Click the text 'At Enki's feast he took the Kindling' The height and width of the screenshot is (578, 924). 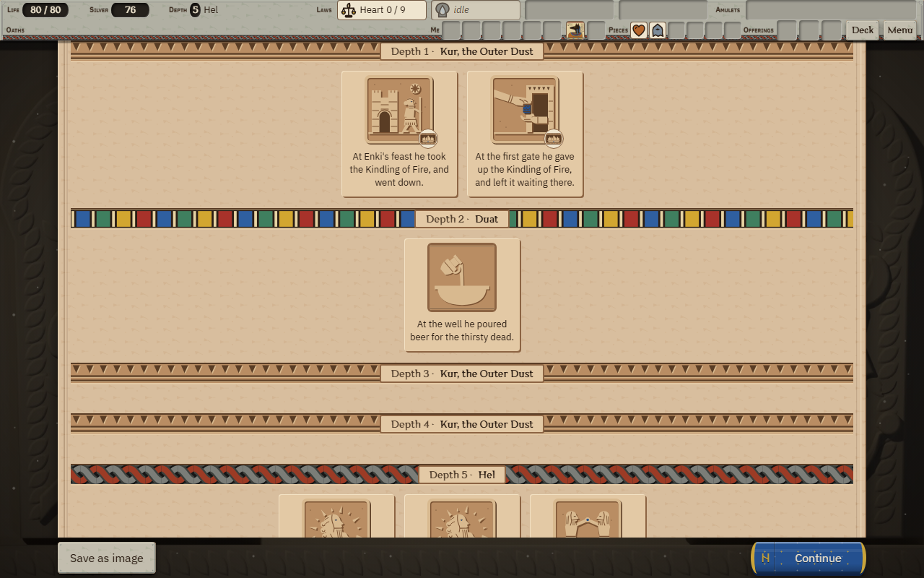click(399, 169)
